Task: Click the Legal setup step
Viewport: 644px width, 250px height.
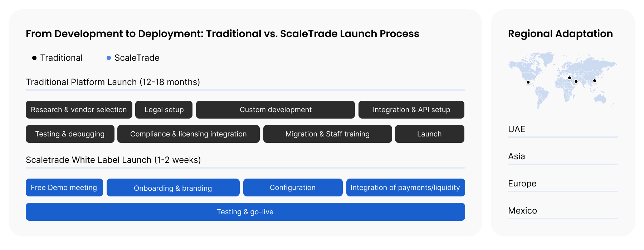Action: (x=164, y=110)
